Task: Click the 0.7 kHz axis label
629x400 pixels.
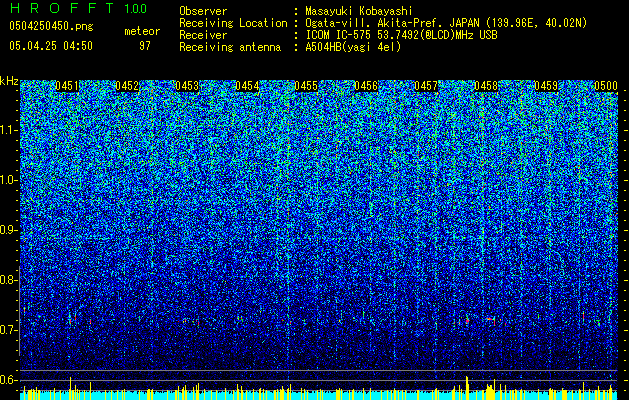Action: [x=8, y=330]
